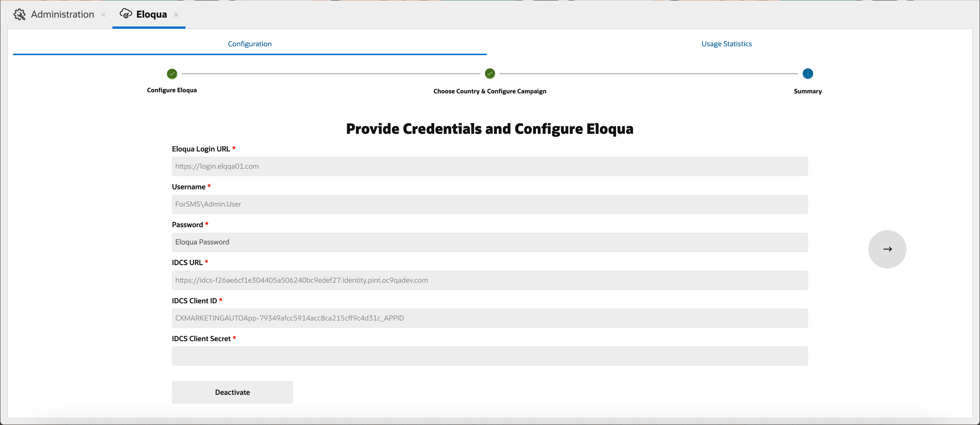Viewport: 980px width, 425px height.
Task: Close the Administration tab
Action: click(103, 14)
